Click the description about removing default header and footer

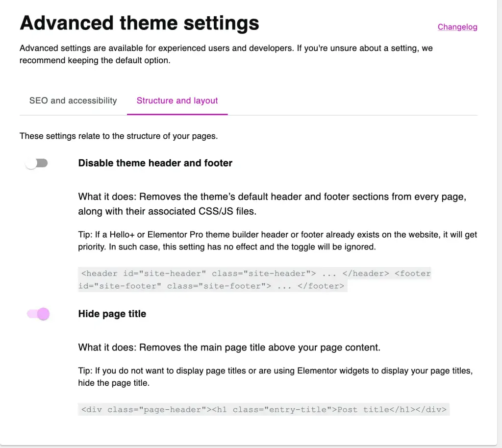(x=272, y=204)
